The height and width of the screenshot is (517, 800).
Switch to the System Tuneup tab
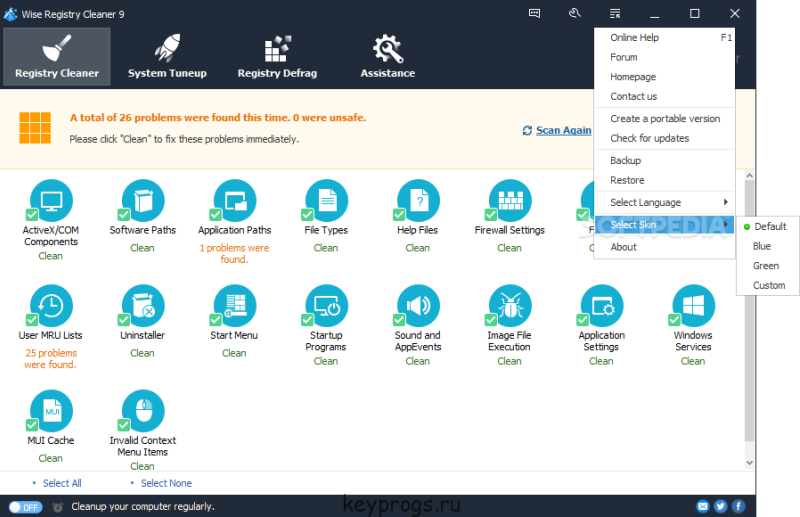(x=167, y=57)
